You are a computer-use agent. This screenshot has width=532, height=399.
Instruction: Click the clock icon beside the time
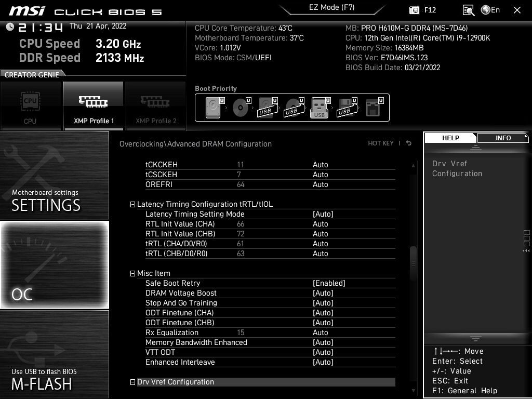tap(10, 26)
